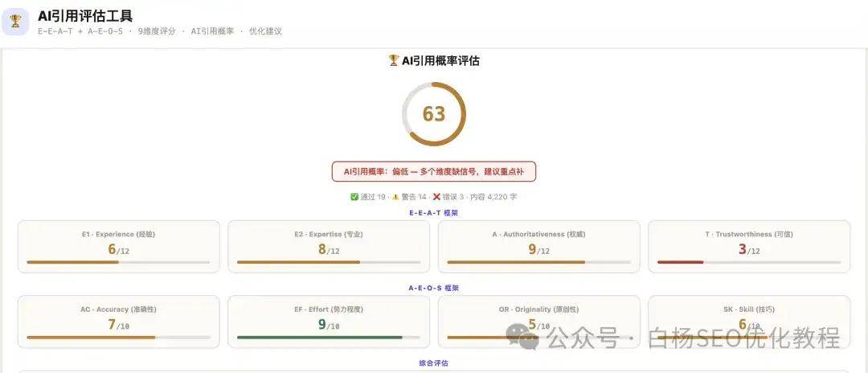Click the Effort score 9/10
Image resolution: width=868 pixels, height=373 pixels.
click(x=328, y=325)
